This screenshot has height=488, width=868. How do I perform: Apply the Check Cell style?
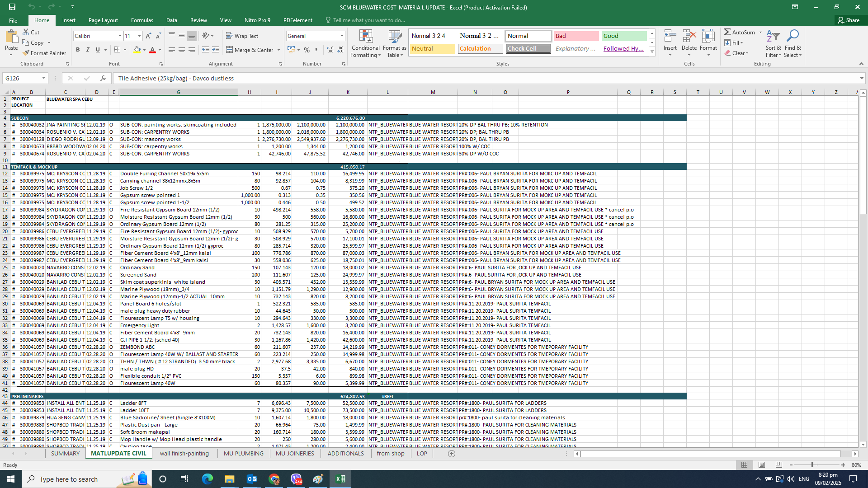point(528,48)
